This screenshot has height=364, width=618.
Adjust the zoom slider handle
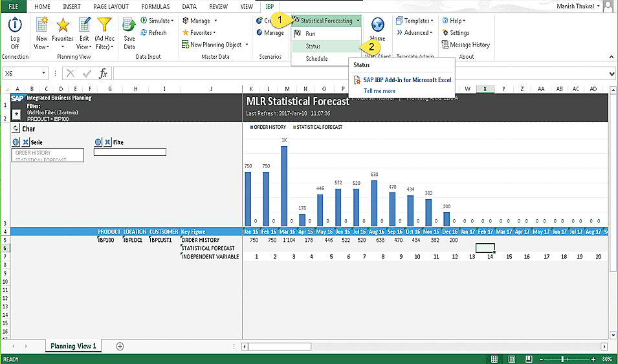pyautogui.click(x=563, y=359)
